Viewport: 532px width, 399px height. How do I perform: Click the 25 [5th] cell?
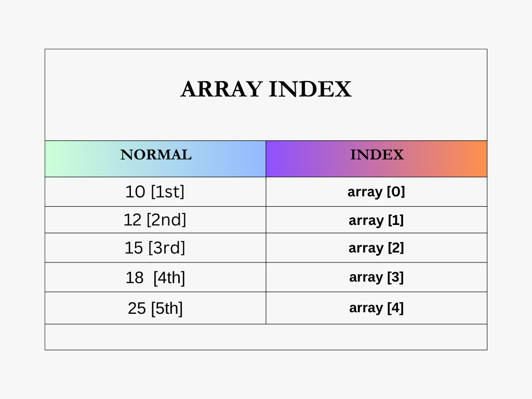(155, 308)
